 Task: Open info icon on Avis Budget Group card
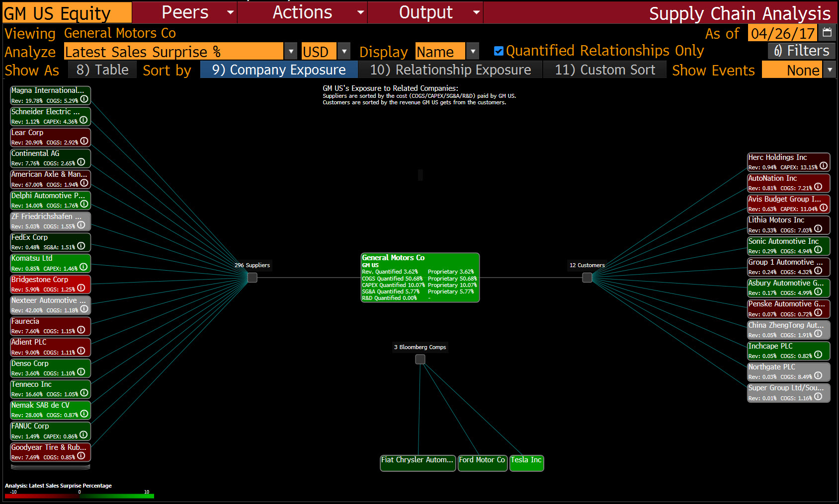[824, 208]
